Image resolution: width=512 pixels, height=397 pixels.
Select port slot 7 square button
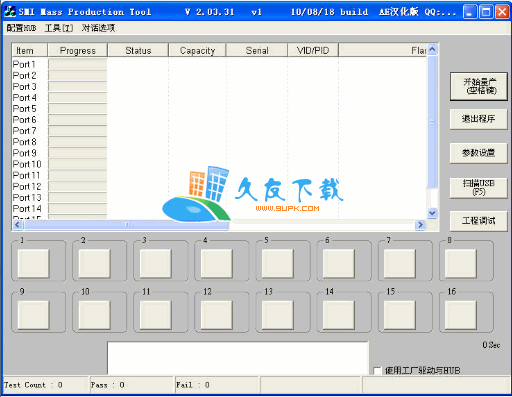point(400,264)
